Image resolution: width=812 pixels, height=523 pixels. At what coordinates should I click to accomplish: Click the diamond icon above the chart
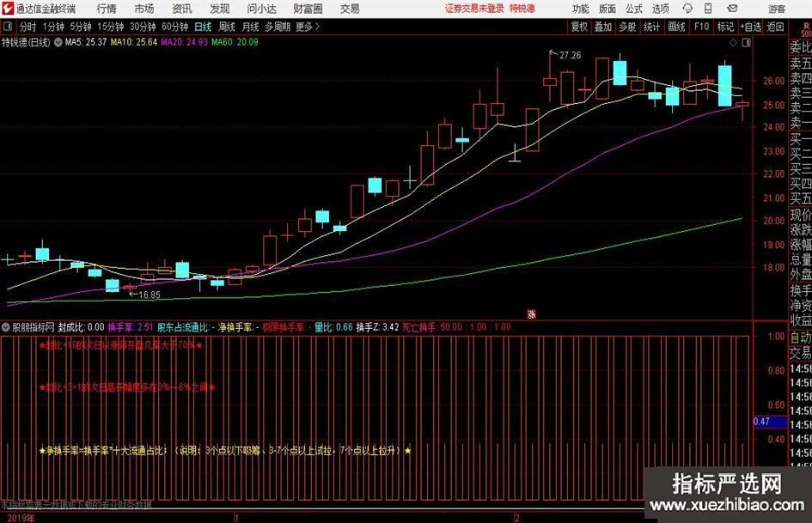coord(733,43)
